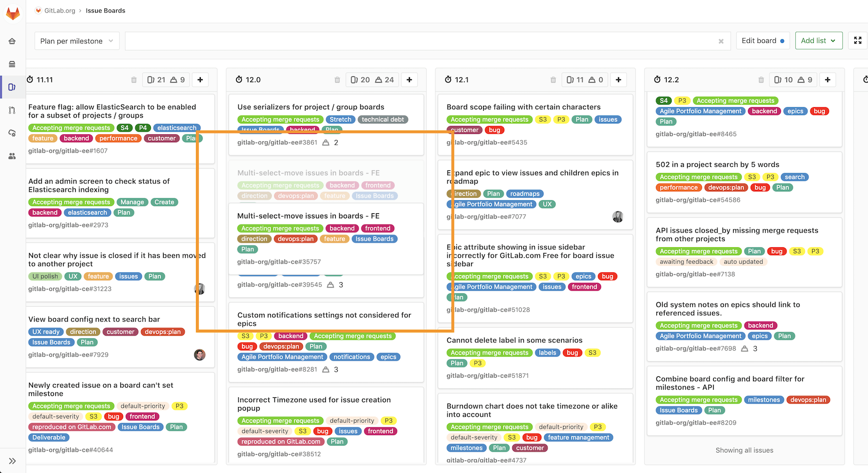Open the Issue Boards sidebar icon

pyautogui.click(x=12, y=87)
